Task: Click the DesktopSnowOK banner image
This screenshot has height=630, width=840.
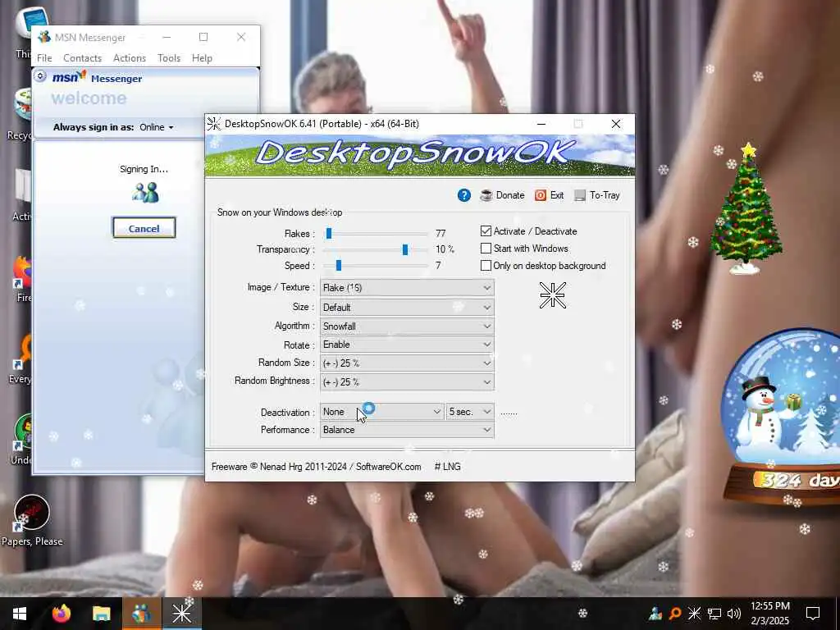Action: (x=420, y=155)
